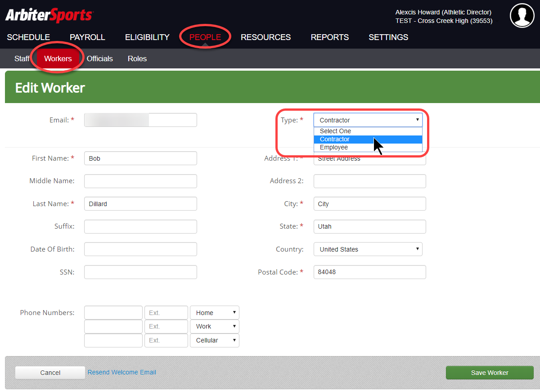The image size is (540, 392).
Task: Click the Resend Welcome Email link
Action: [121, 372]
